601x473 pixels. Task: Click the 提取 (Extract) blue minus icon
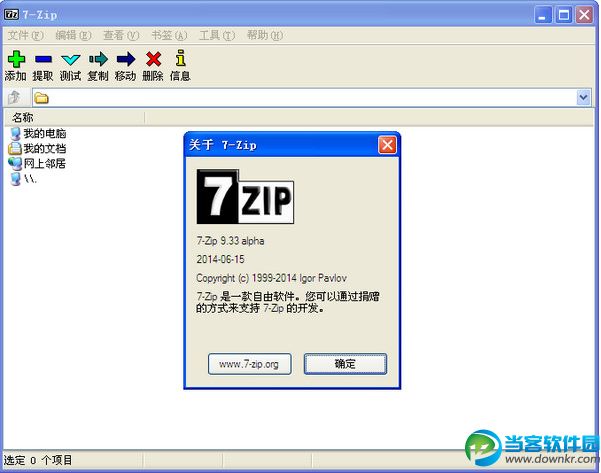click(43, 59)
